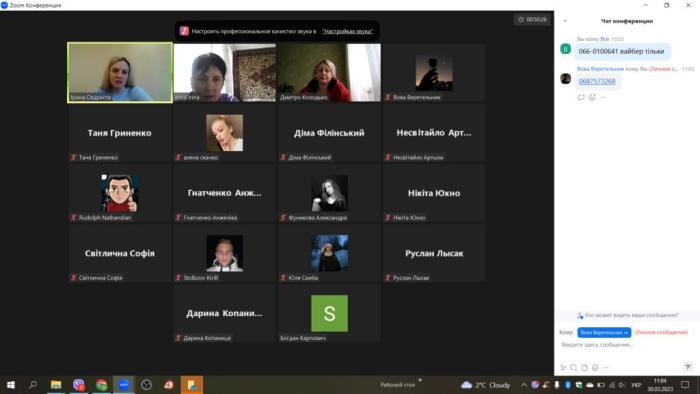Open the phone number link 0687573268 in chat

point(597,81)
